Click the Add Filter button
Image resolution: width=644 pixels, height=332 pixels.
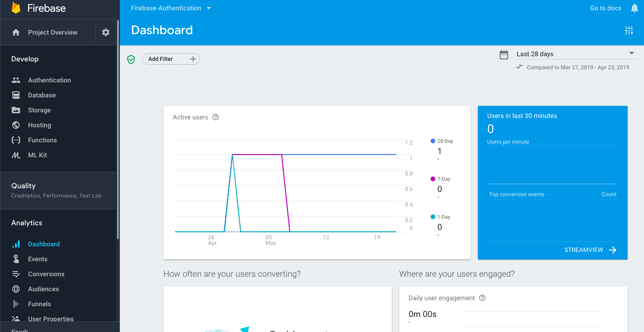click(171, 59)
